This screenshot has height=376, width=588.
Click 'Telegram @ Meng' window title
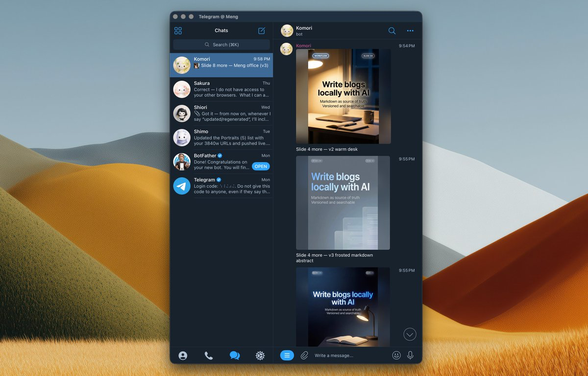point(219,17)
